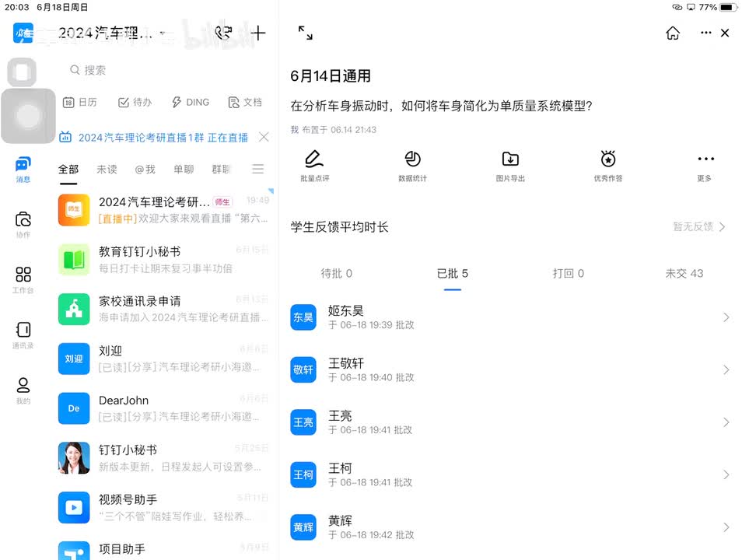Expand the homework panel to fullscreen
This screenshot has width=742, height=560.
305,33
